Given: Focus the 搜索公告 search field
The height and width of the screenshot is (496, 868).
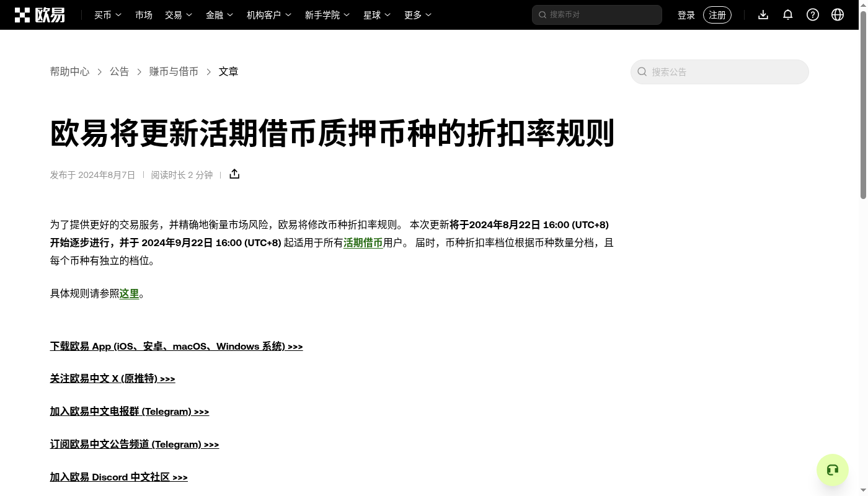Looking at the screenshot, I should pos(720,72).
